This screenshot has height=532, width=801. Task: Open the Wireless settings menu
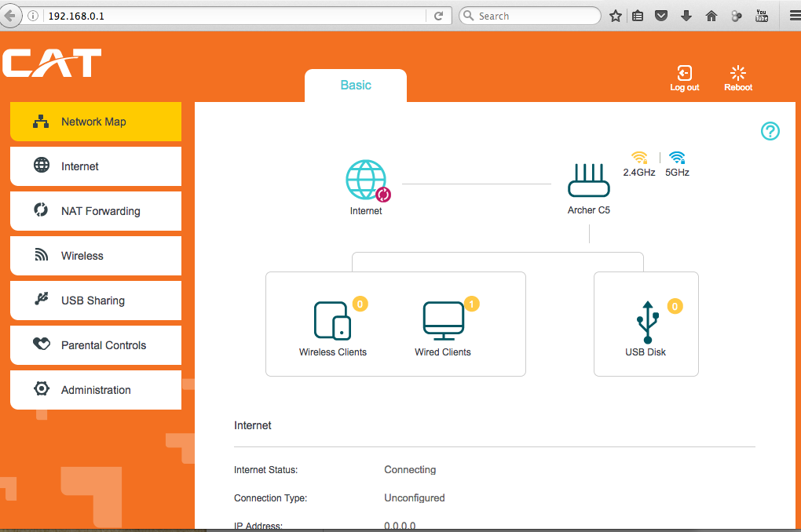[96, 256]
